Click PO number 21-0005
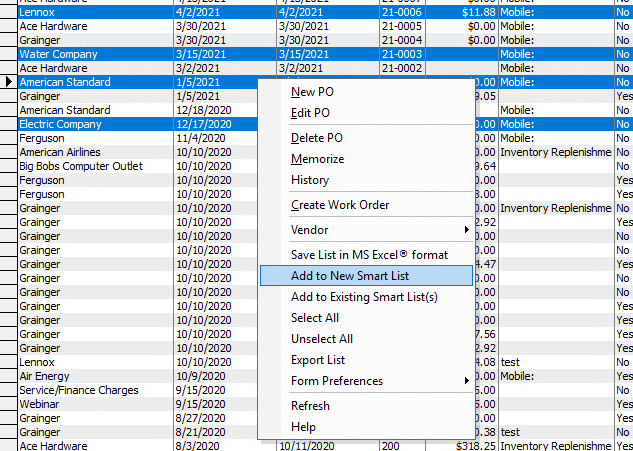Viewport: 633px width, 451px height. (x=402, y=26)
